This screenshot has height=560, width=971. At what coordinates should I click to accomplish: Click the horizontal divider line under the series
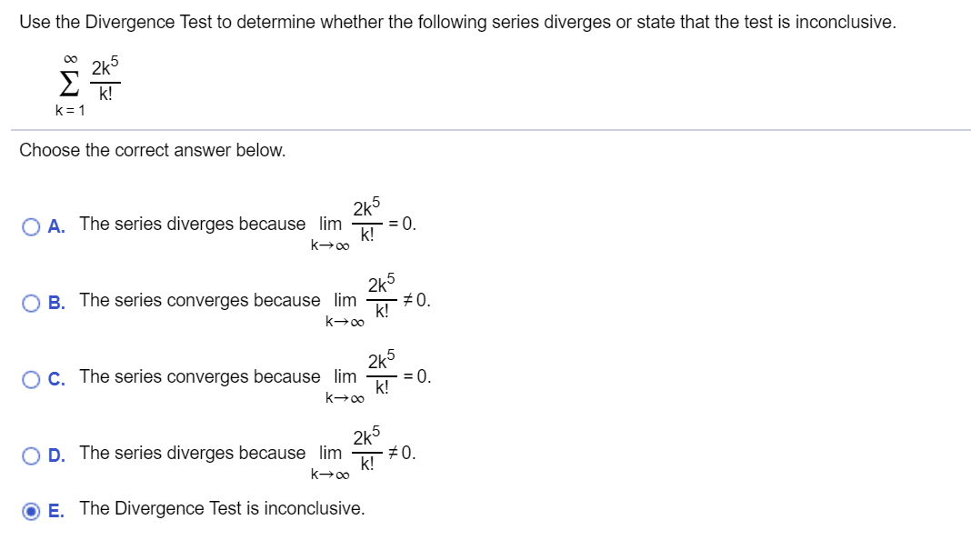[x=485, y=128]
